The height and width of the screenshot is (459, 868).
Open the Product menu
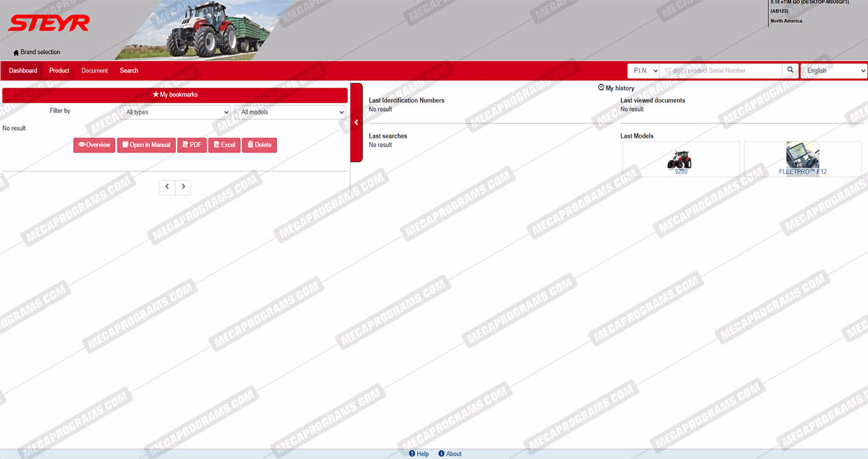[59, 70]
